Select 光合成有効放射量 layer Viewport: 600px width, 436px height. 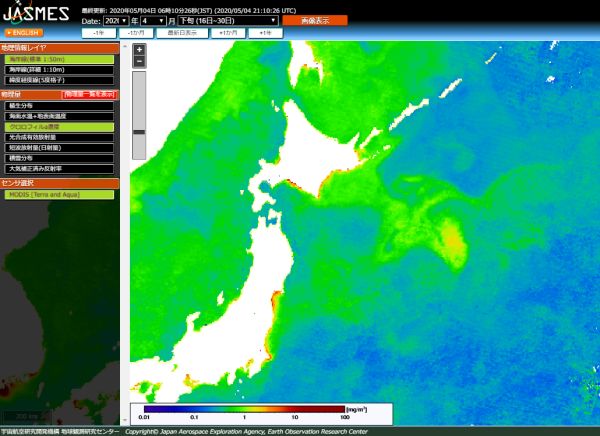click(59, 137)
